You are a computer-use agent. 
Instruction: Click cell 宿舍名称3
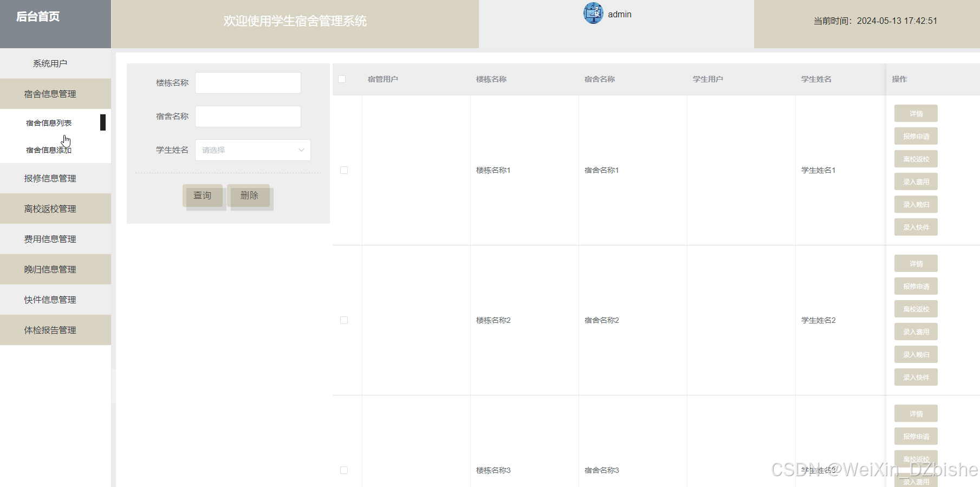point(602,470)
